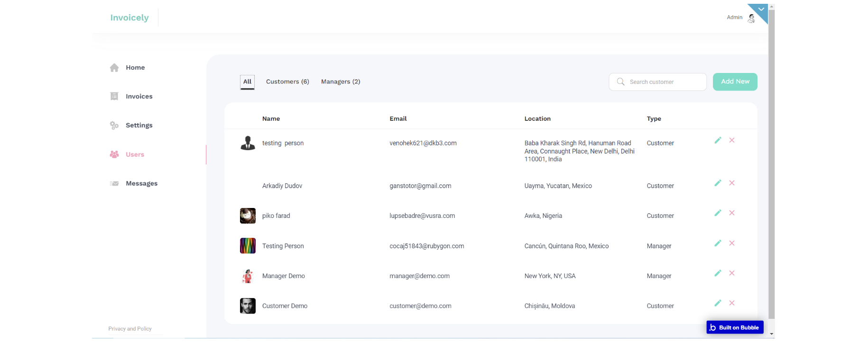Screen dimensions: 868x343
Task: Edit piko farad user via pencil icon
Action: coord(718,213)
